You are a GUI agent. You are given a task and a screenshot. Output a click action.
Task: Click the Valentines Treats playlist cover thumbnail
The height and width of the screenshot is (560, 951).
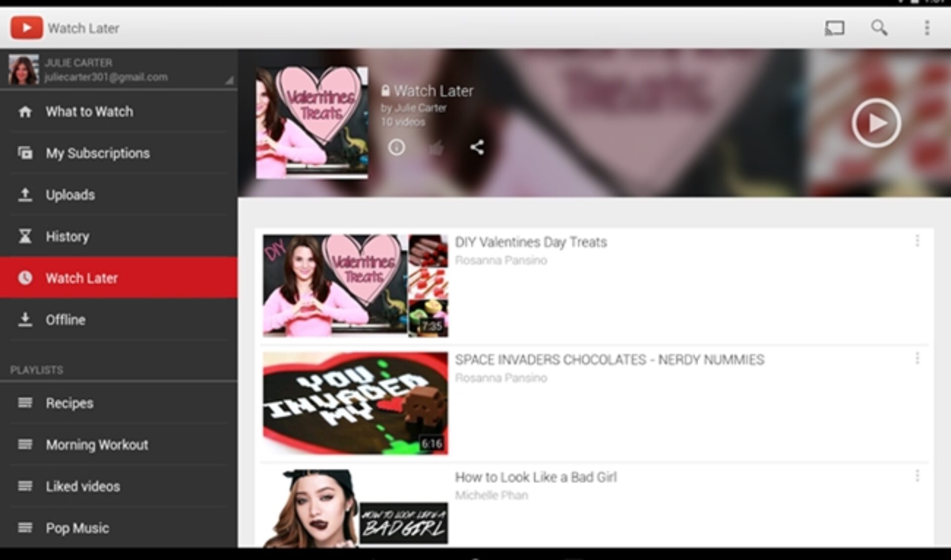312,123
